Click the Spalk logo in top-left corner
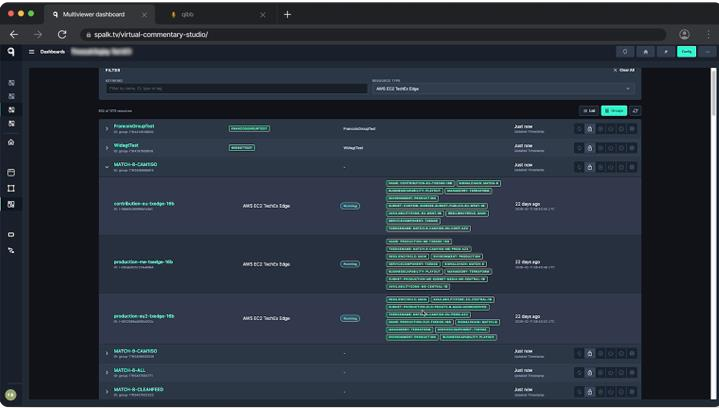 coord(11,52)
